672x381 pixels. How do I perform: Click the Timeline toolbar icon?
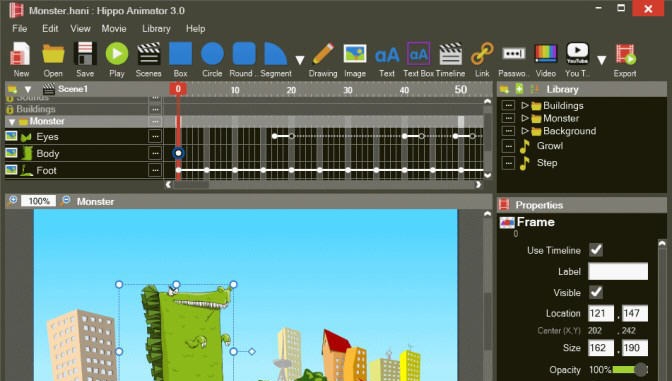(x=450, y=54)
